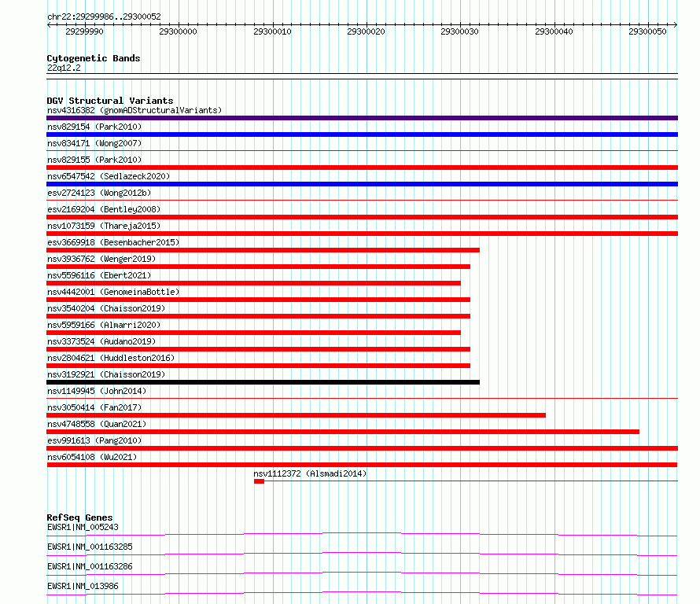Viewport: 700px width, 604px height.
Task: Click the DGV Structural Variants track title
Action: [x=110, y=101]
